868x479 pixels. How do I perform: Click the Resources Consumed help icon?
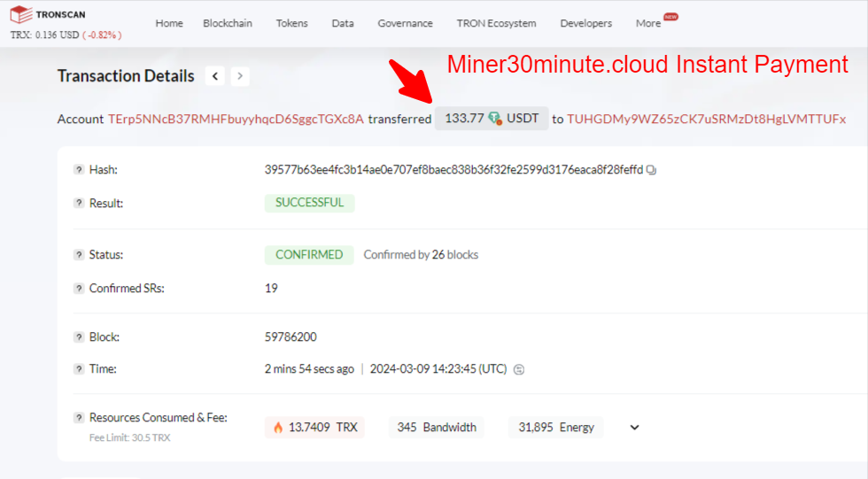(79, 418)
